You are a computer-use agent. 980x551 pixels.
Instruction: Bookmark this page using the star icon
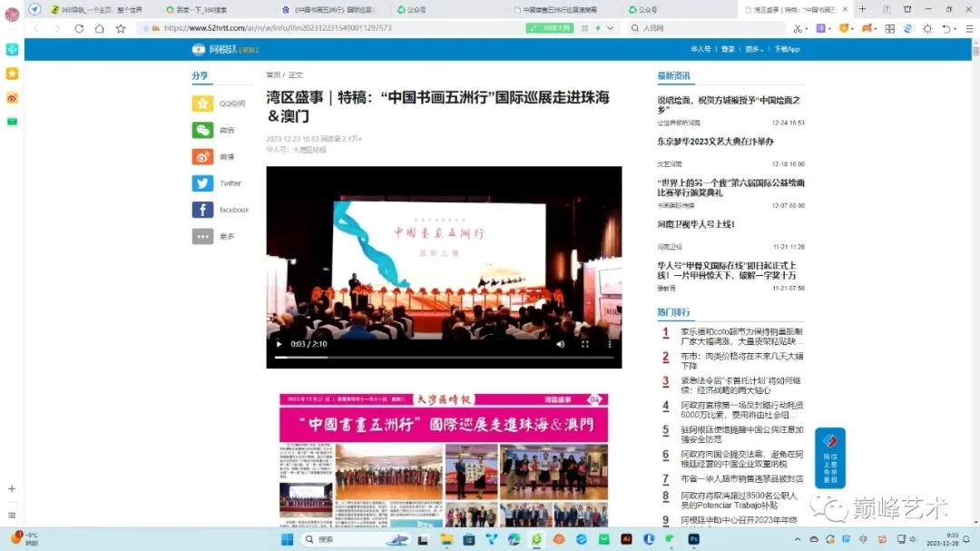120,28
